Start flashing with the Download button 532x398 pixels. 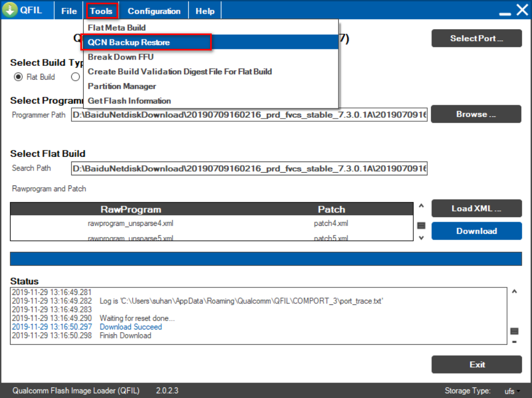coord(476,231)
